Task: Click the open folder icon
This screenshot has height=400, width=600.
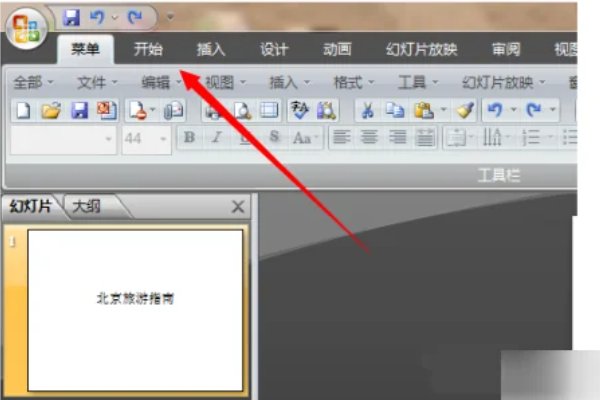Action: click(51, 111)
